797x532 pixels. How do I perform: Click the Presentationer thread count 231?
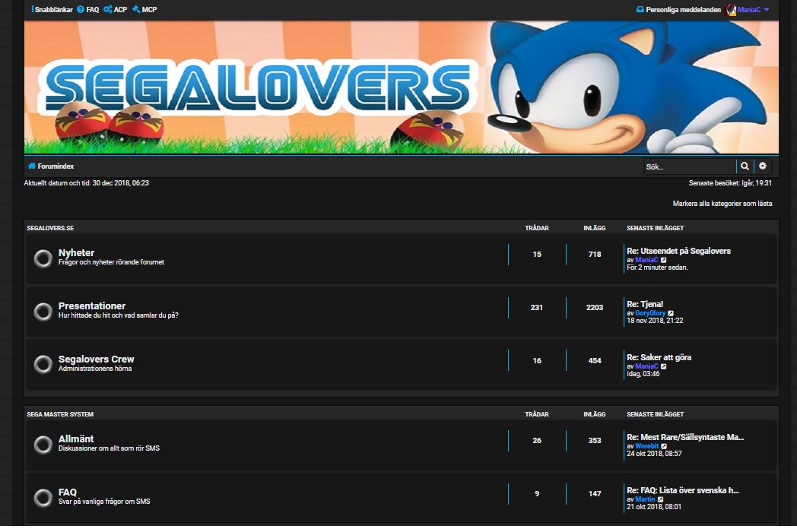click(x=537, y=307)
